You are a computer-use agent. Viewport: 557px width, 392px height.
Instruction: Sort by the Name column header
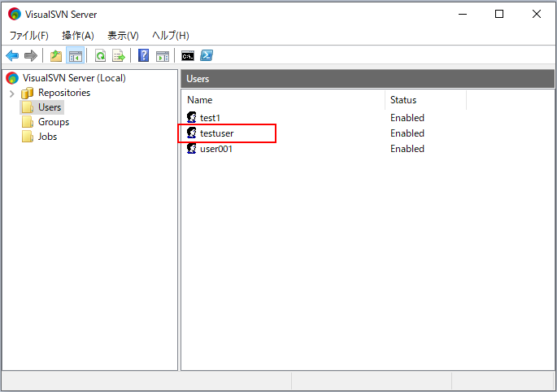click(x=283, y=100)
